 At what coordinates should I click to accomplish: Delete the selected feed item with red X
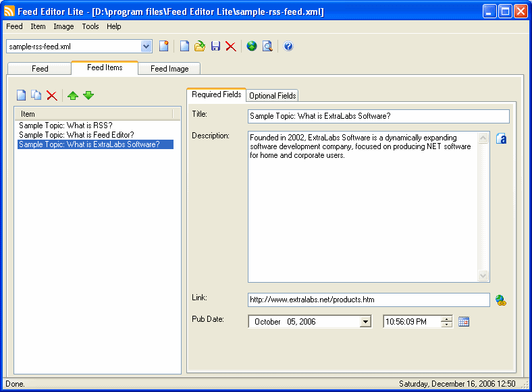[x=52, y=96]
